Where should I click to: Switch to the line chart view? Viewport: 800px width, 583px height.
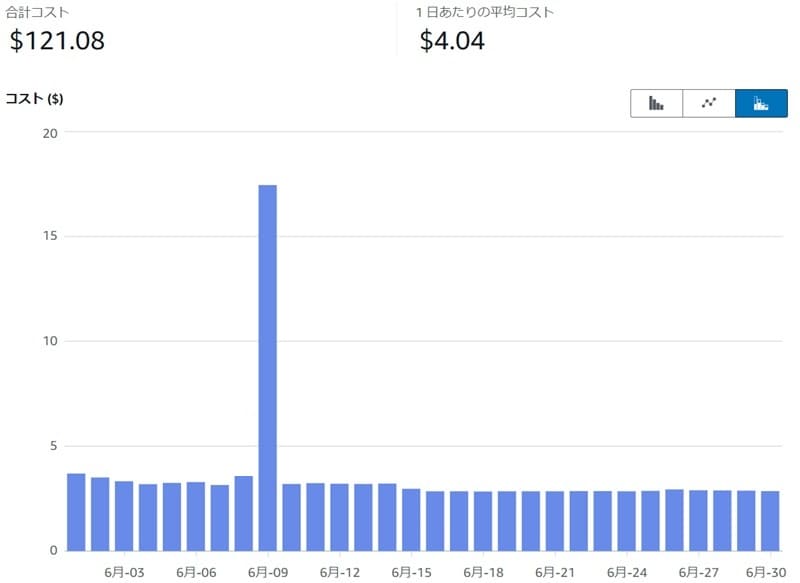[709, 103]
